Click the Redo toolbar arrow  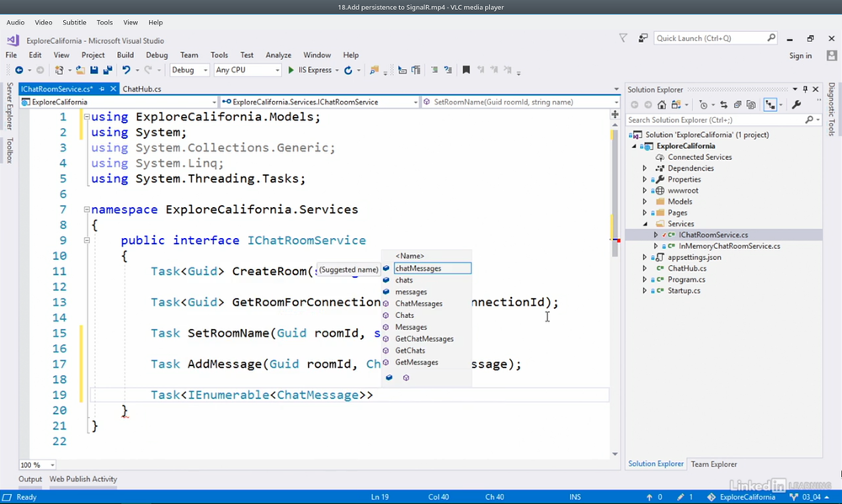[x=148, y=71]
